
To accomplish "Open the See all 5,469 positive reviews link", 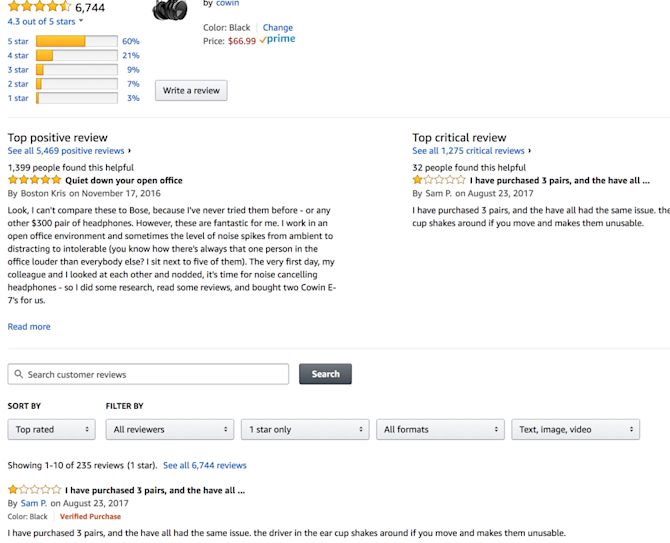I will click(x=66, y=151).
